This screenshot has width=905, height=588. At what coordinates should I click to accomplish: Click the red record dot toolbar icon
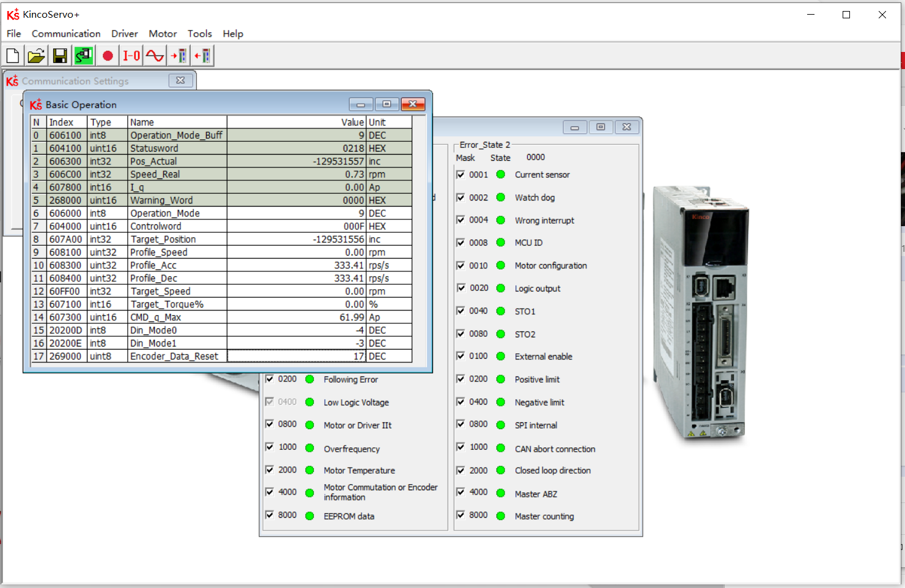108,56
